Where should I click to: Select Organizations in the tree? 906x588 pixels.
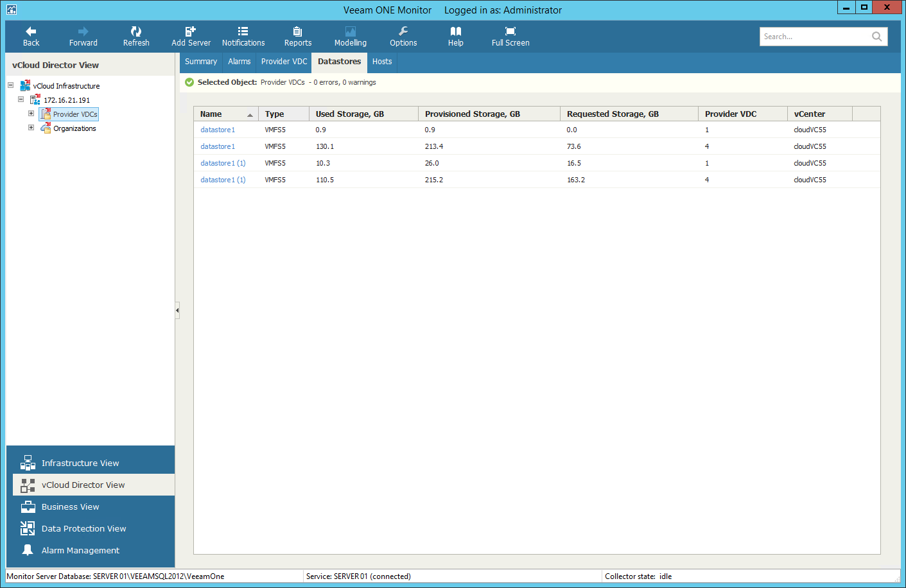tap(74, 128)
